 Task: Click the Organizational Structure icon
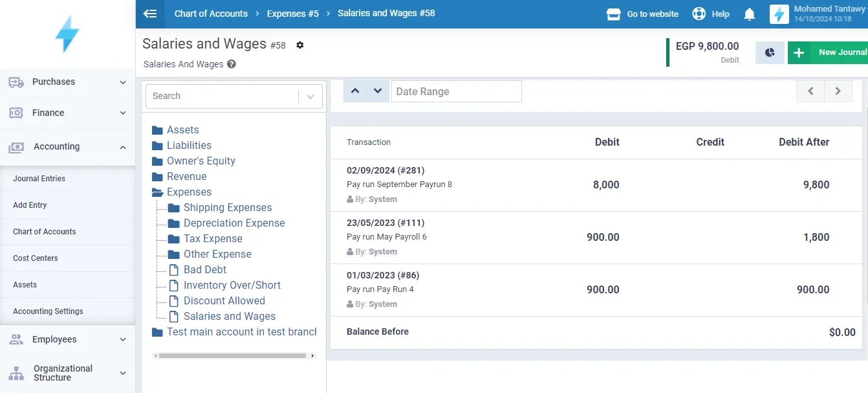point(16,373)
